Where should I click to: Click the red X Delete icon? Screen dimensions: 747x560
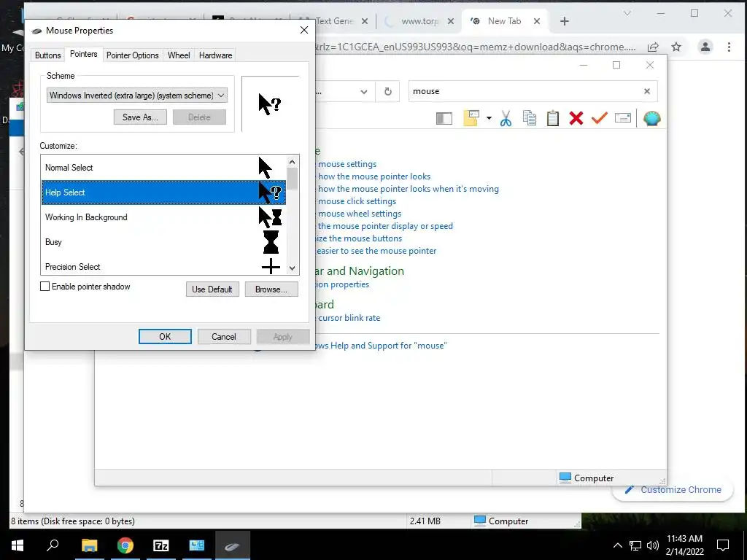[x=576, y=118]
